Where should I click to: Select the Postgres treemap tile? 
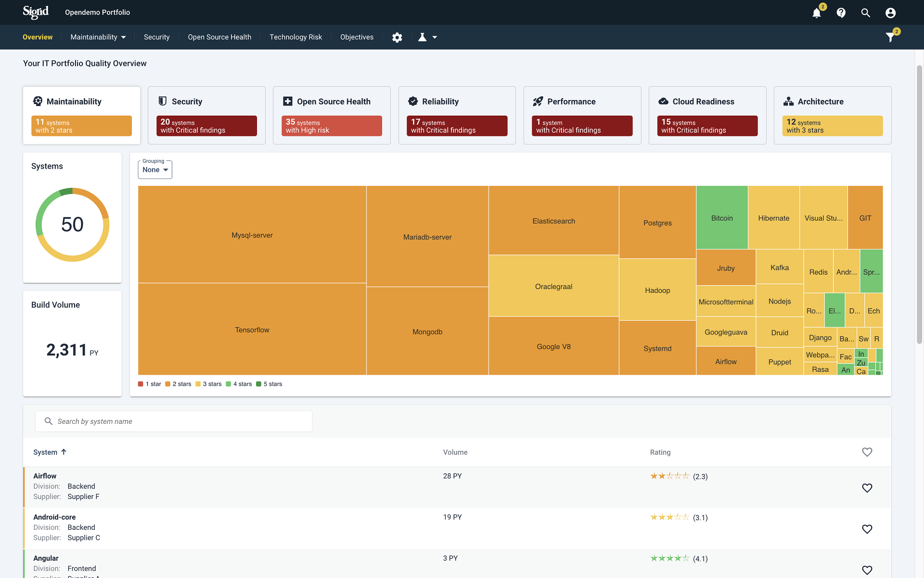pyautogui.click(x=657, y=223)
